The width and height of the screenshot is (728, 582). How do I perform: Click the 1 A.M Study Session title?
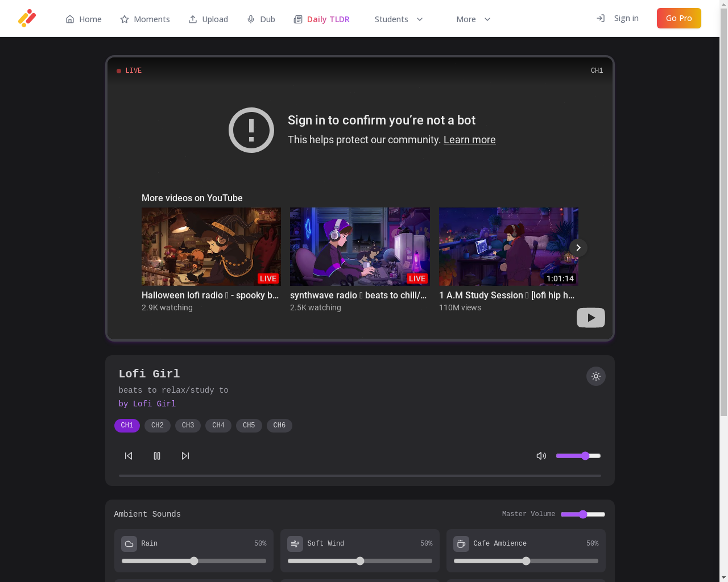507,296
